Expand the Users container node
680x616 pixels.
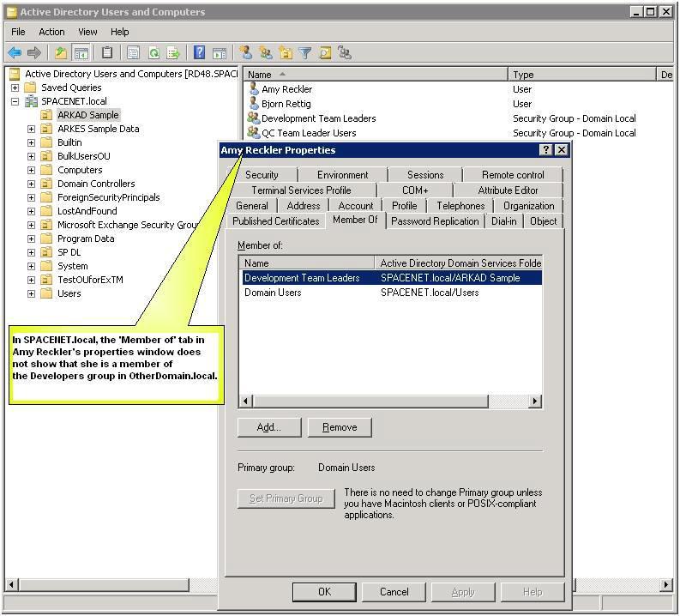pyautogui.click(x=31, y=293)
